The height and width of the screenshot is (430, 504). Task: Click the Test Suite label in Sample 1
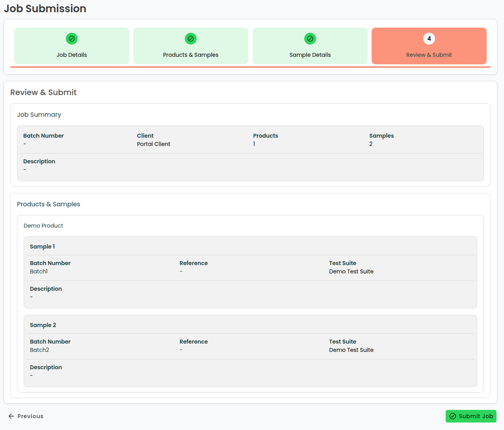[342, 263]
